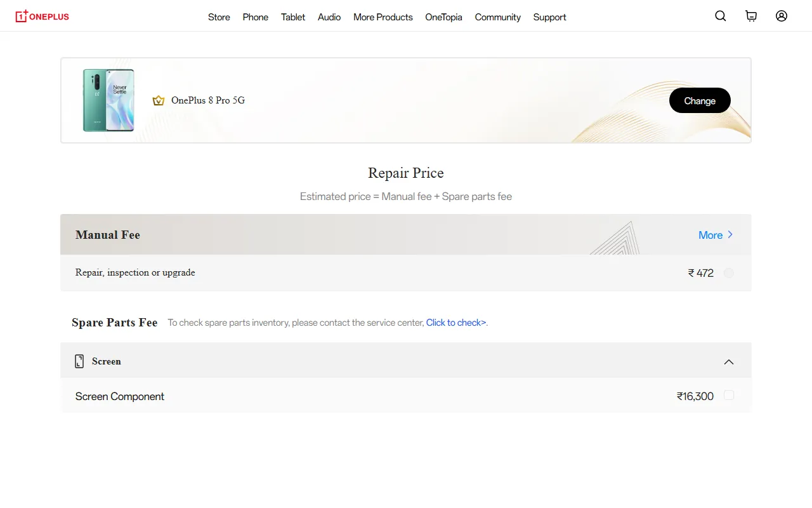Image resolution: width=812 pixels, height=508 pixels.
Task: Click the phone icon in Screen header
Action: (x=79, y=361)
